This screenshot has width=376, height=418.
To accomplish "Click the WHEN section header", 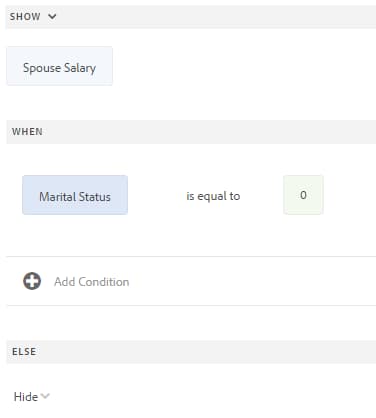I will (191, 132).
